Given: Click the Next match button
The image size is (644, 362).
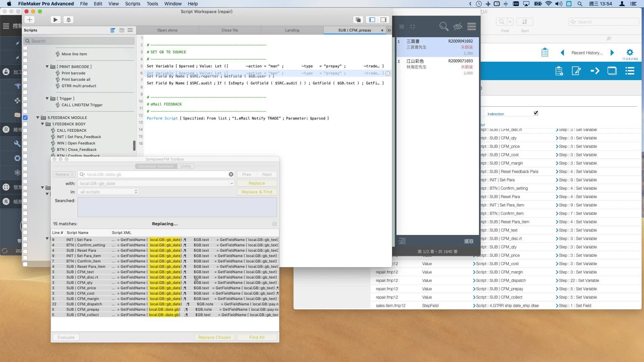Looking at the screenshot, I should pyautogui.click(x=267, y=174).
